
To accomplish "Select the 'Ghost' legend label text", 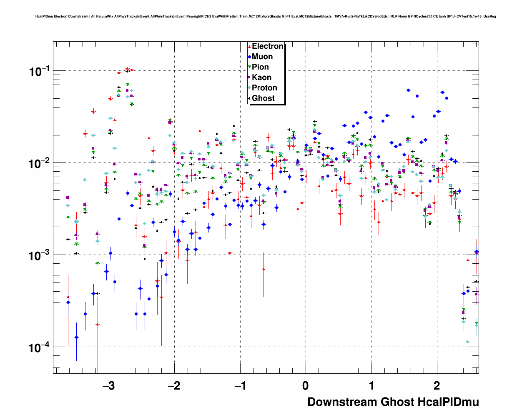I will 263,98.
